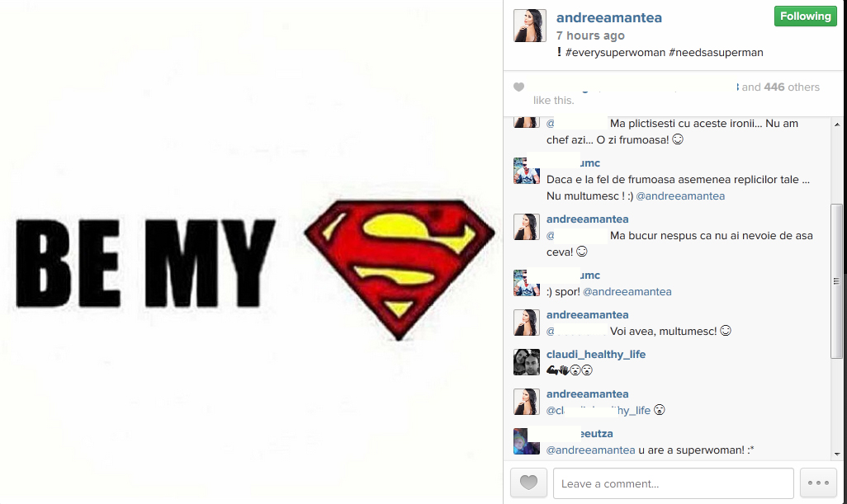847x504 pixels.
Task: Click the scrollbar up arrow in comments
Action: 837,125
